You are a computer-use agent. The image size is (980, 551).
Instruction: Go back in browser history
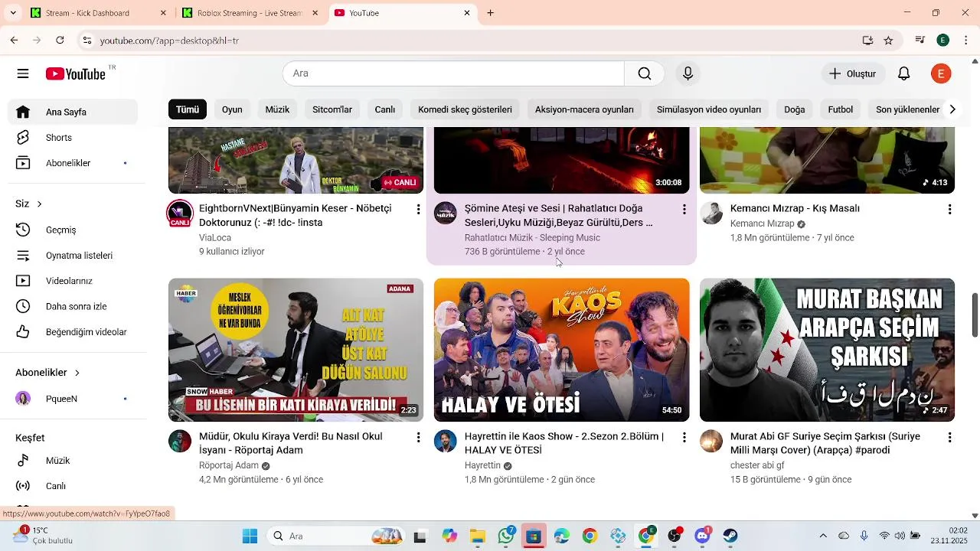[14, 40]
